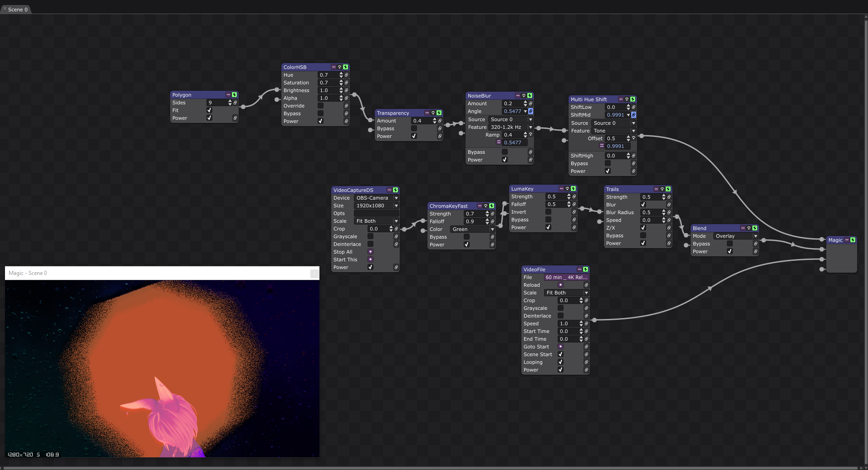Open the Multi Hue Shift Feature Tone dropdown
868x470 pixels.
click(614, 131)
